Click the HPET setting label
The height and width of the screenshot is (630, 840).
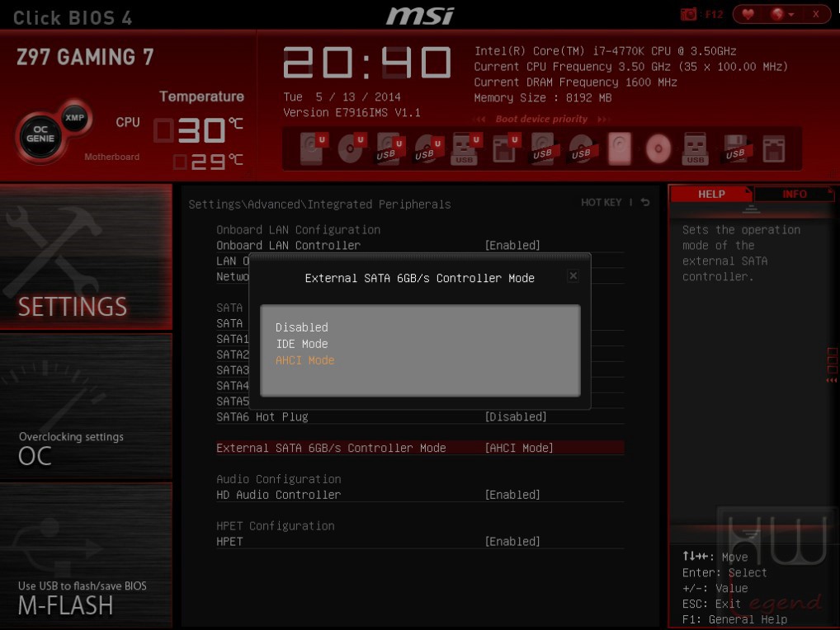[x=229, y=541]
